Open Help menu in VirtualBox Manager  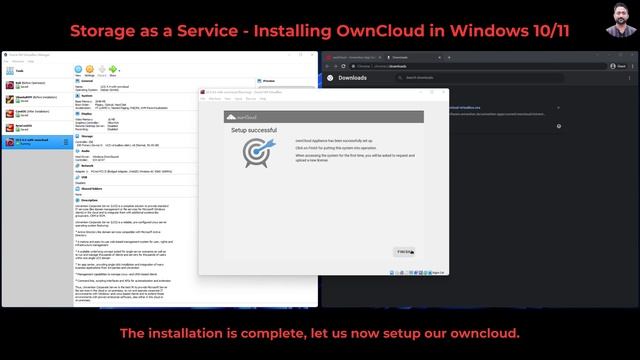[x=31, y=61]
